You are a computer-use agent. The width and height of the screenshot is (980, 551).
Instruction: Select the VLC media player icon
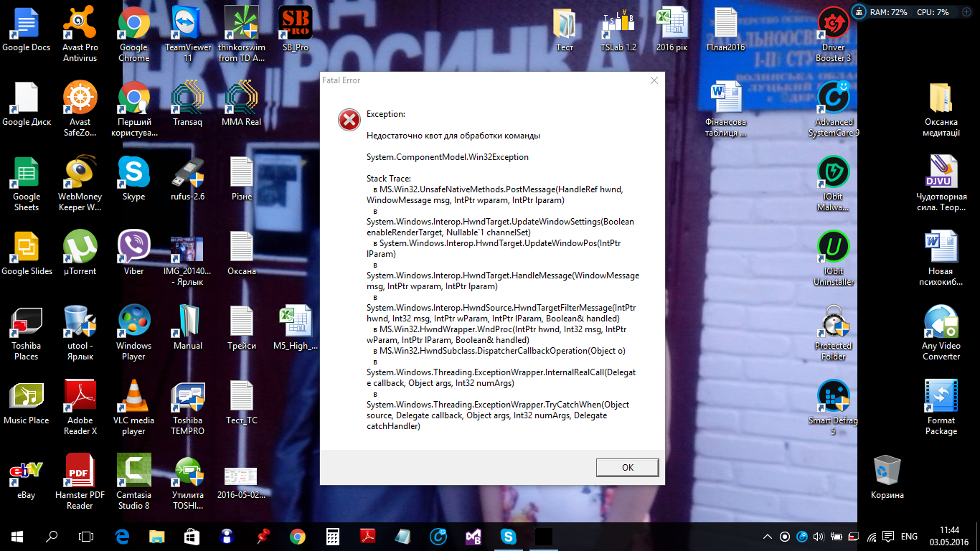(x=133, y=407)
